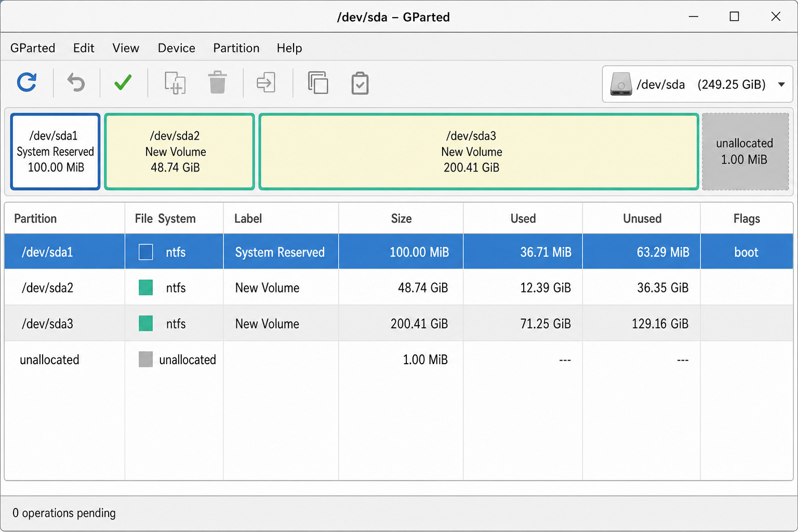Click New Volume label of /dev/sda3
798x532 pixels.
point(267,324)
